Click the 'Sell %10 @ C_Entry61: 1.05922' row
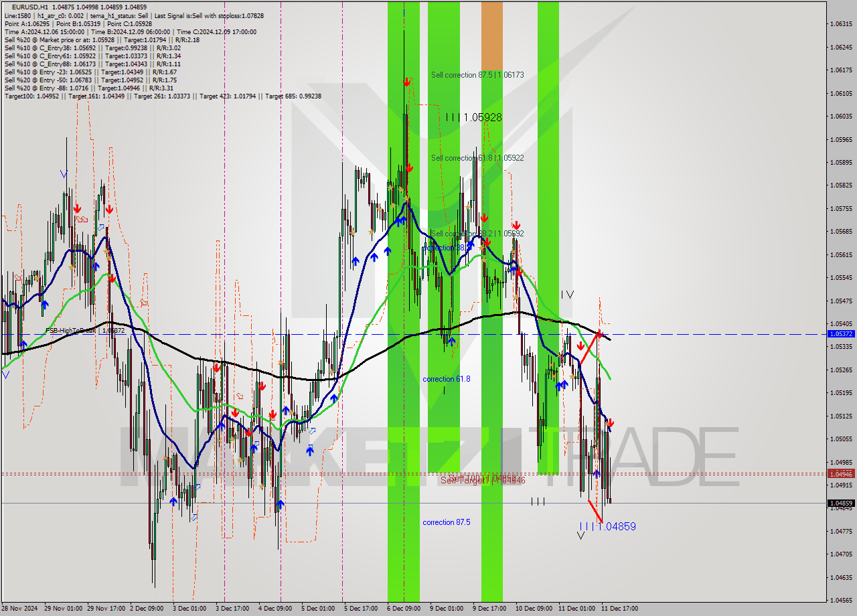Image resolution: width=857 pixels, height=616 pixels. pyautogui.click(x=92, y=56)
